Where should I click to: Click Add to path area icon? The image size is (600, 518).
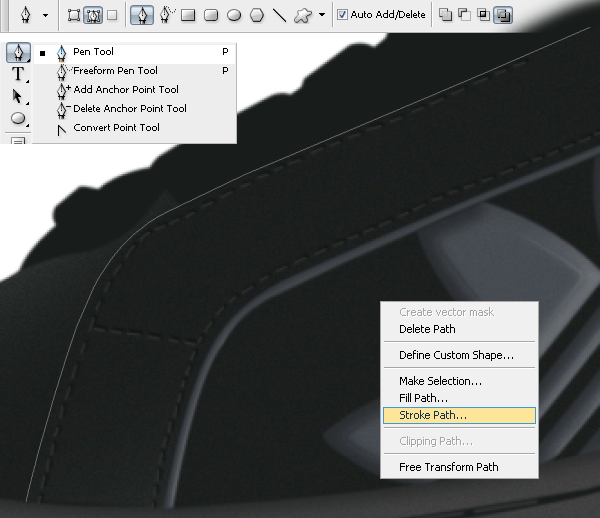point(445,15)
